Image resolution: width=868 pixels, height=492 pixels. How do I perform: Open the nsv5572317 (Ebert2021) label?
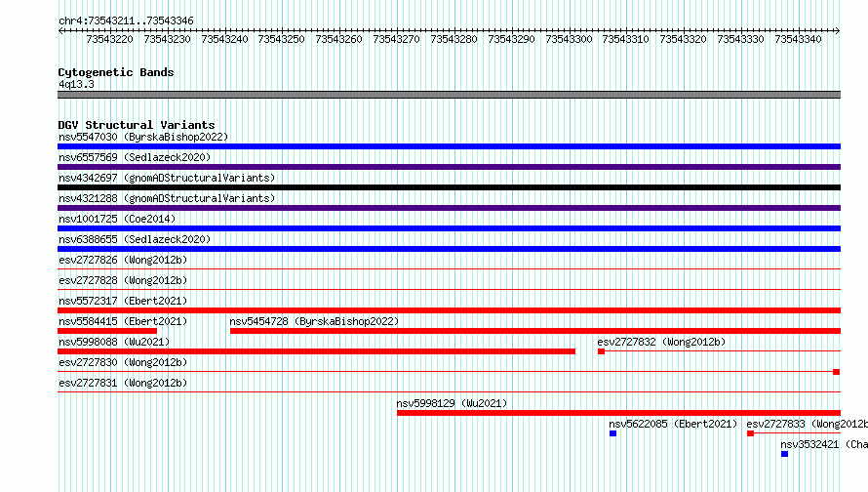tap(123, 301)
